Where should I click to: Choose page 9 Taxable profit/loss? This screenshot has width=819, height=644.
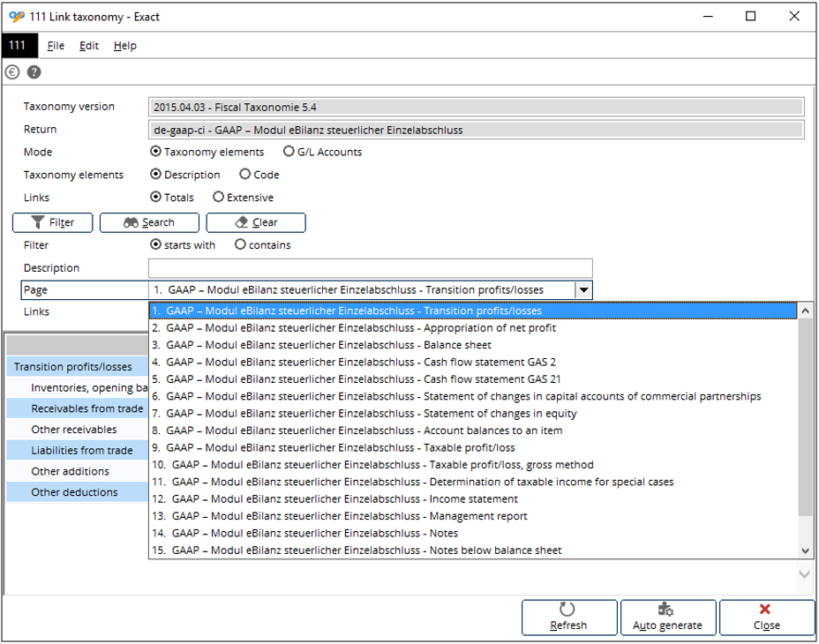[x=473, y=447]
